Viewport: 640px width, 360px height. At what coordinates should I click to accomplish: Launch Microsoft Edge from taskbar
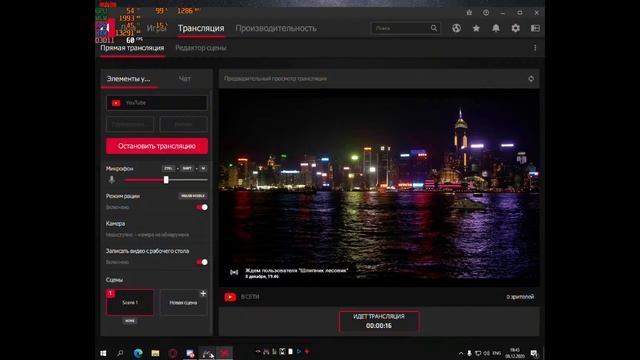point(138,353)
